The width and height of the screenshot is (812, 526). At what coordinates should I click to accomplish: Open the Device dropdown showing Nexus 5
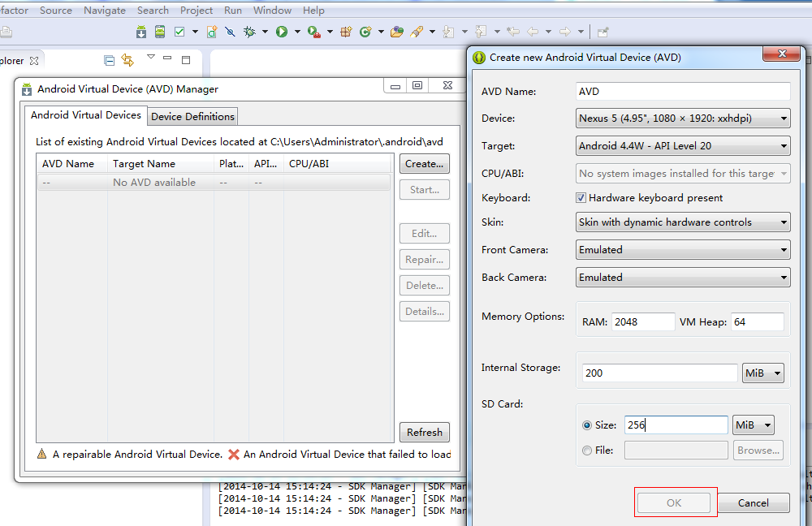click(x=683, y=119)
